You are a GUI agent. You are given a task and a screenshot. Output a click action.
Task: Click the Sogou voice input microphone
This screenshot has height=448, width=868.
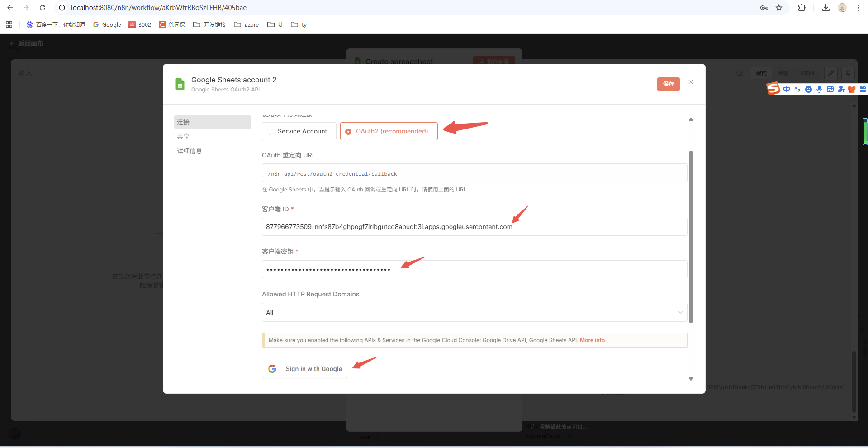(819, 89)
